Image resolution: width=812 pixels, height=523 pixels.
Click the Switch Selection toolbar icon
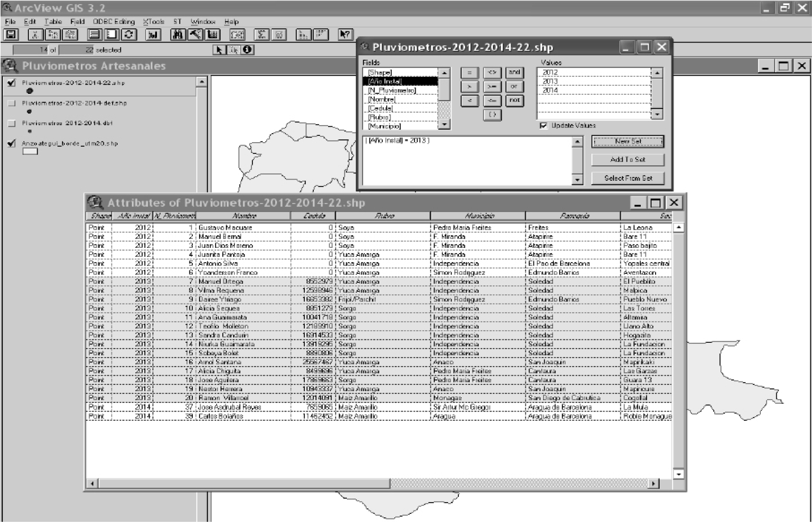[x=129, y=35]
